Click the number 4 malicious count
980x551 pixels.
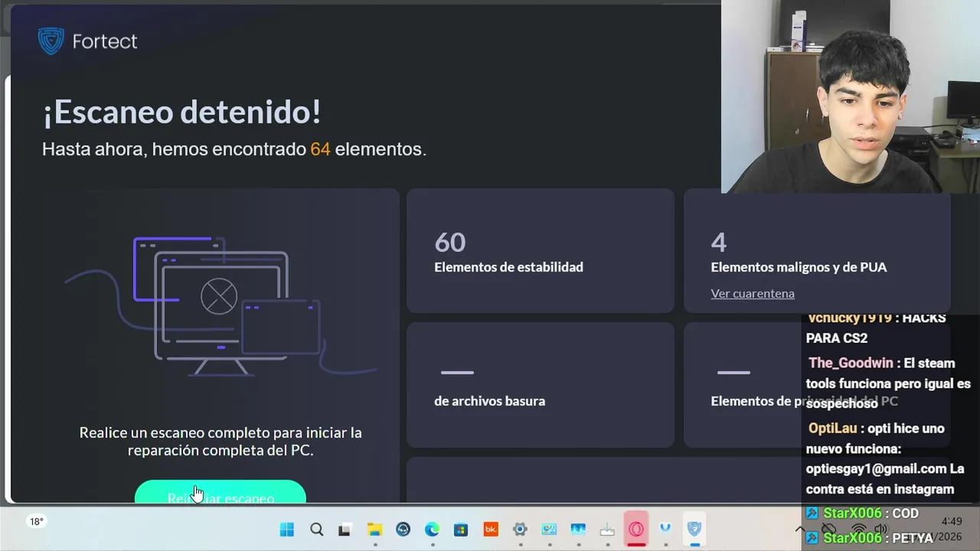pos(718,243)
